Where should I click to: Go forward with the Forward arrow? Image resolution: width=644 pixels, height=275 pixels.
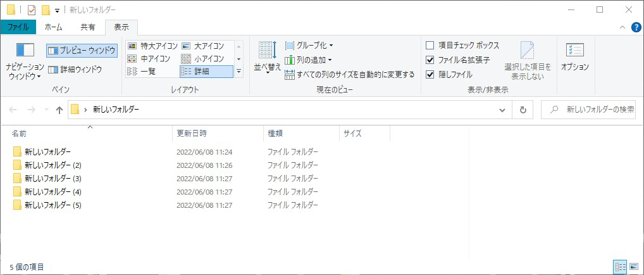tap(31, 110)
